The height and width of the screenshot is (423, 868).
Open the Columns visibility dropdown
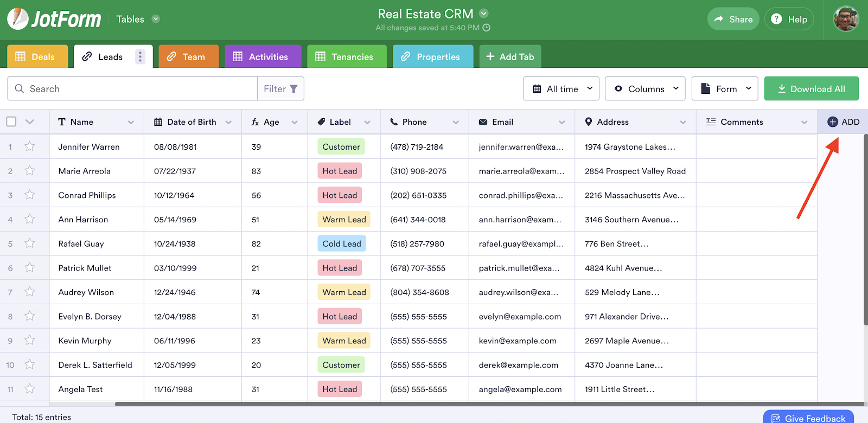645,89
